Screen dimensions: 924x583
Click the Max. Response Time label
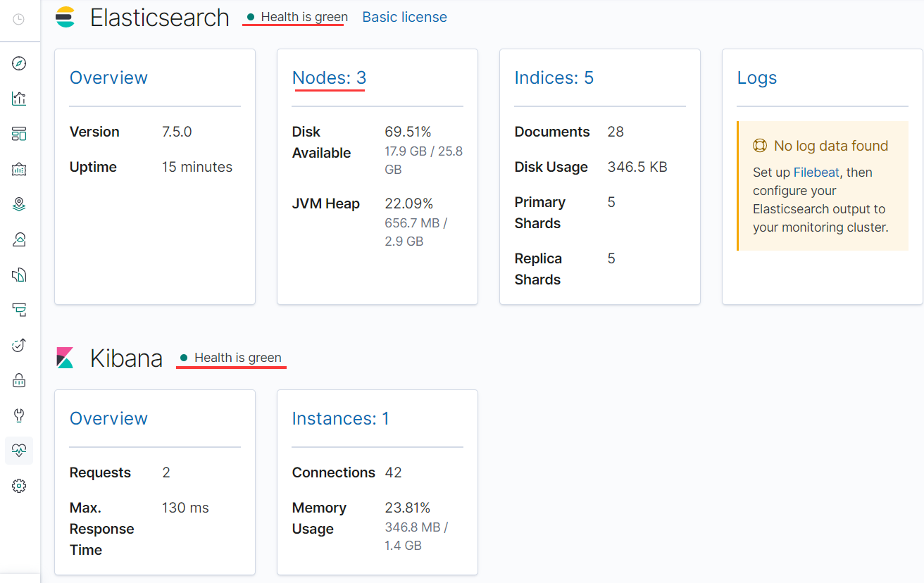pyautogui.click(x=102, y=529)
